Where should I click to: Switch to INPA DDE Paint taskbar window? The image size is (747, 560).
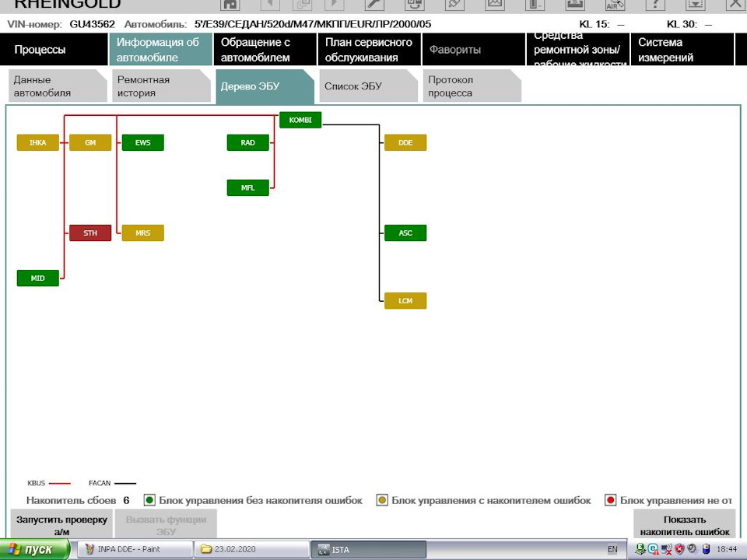[135, 550]
